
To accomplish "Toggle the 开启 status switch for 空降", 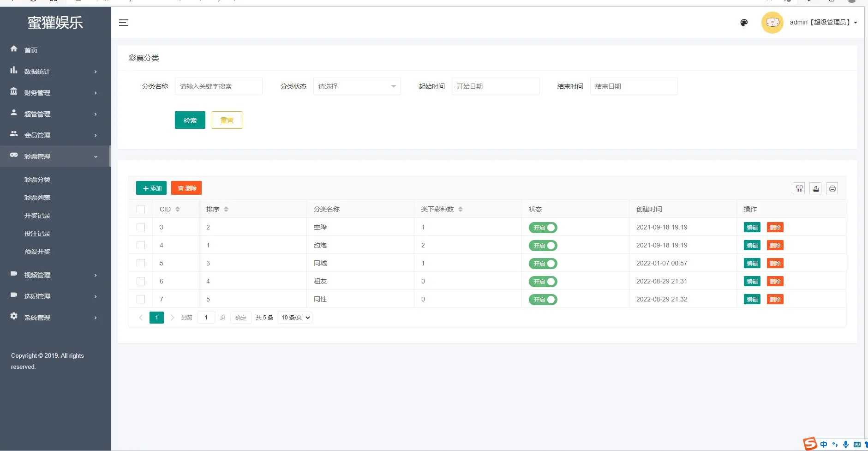I will 543,228.
